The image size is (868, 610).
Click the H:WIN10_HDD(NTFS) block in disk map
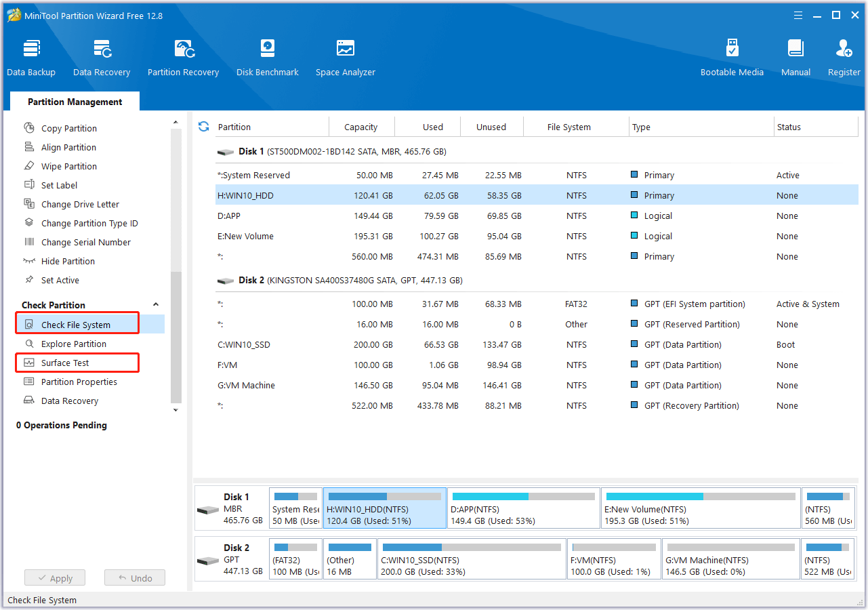point(385,508)
